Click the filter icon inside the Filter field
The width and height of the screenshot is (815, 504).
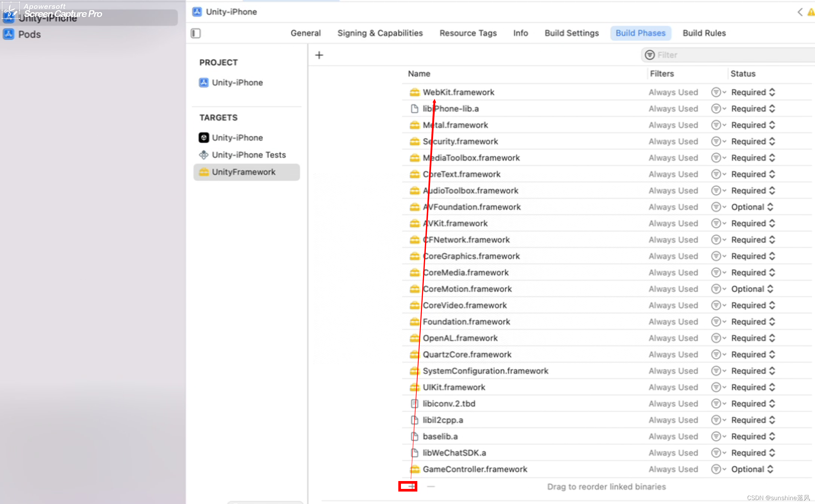[x=649, y=55]
